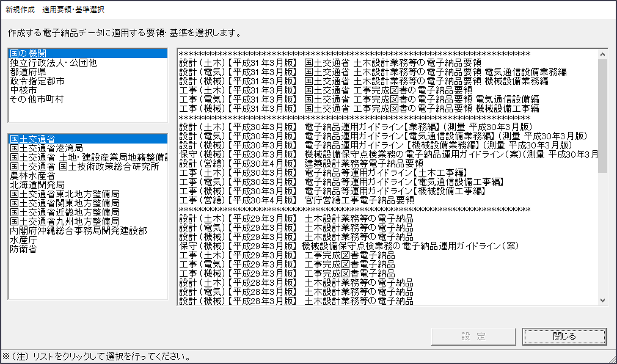Click the scroll down arrow of the standards list
This screenshot has width=617, height=364.
[602, 300]
